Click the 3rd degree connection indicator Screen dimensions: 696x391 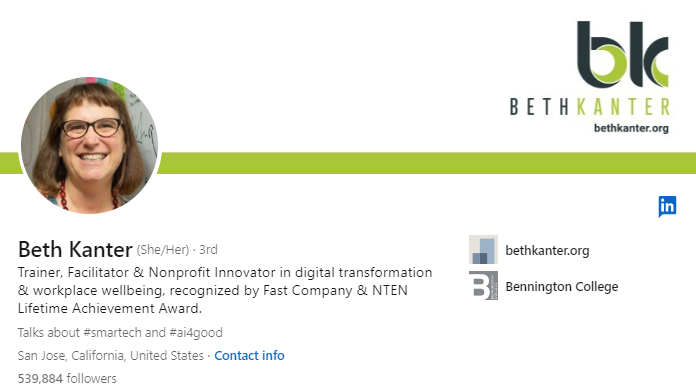[208, 250]
